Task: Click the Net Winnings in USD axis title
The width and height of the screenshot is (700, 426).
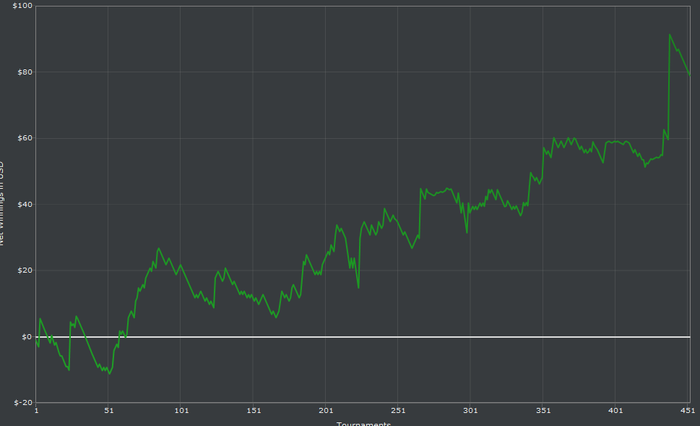Action: pyautogui.click(x=1, y=203)
